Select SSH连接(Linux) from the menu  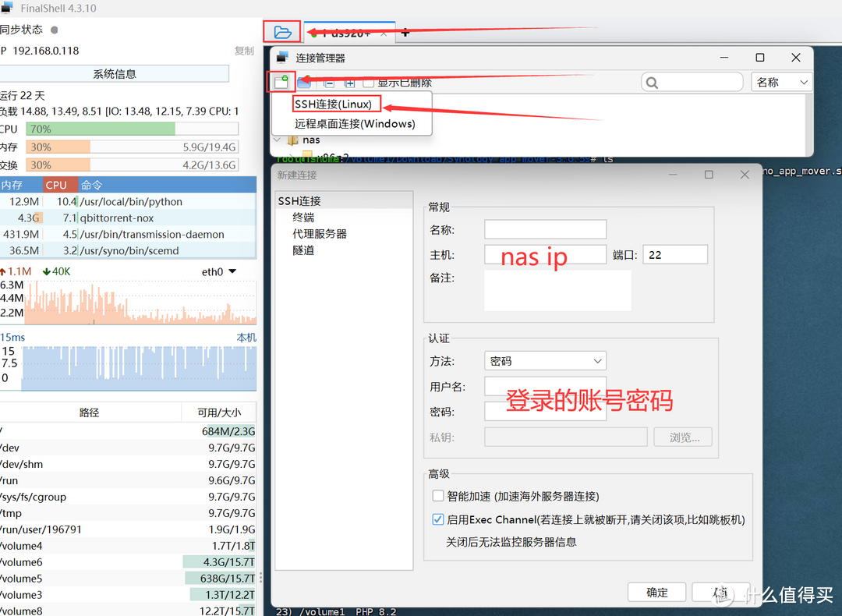(x=335, y=103)
